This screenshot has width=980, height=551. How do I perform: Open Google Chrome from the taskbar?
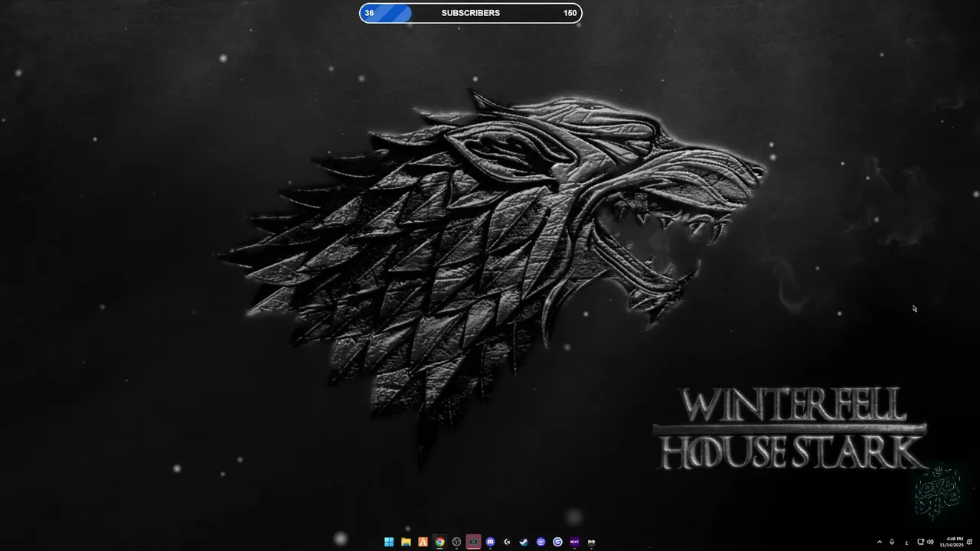tap(439, 542)
